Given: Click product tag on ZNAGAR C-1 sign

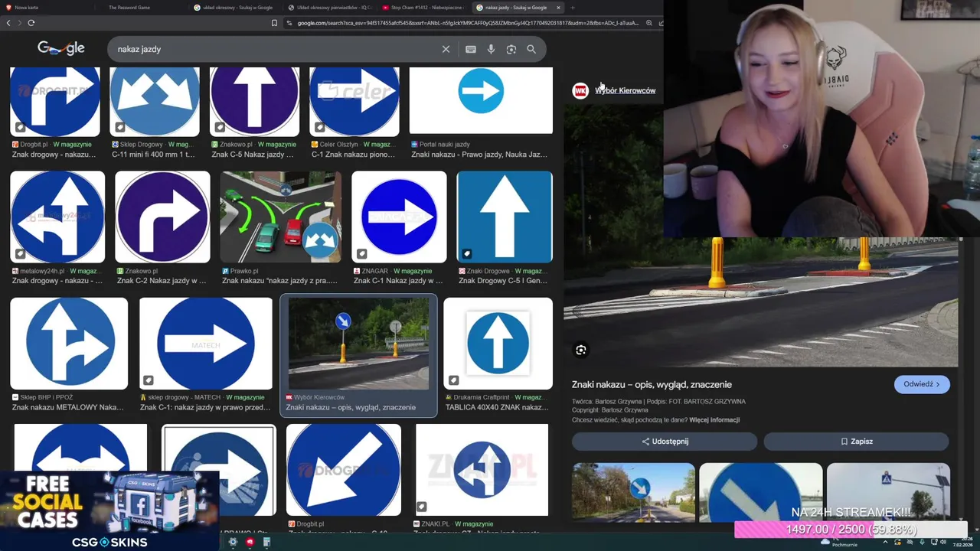Looking at the screenshot, I should tap(361, 253).
